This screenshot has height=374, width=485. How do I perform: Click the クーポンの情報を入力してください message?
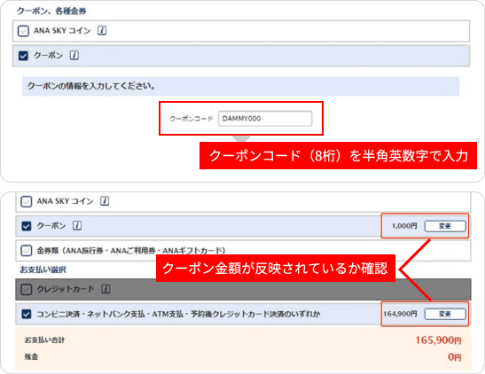91,86
